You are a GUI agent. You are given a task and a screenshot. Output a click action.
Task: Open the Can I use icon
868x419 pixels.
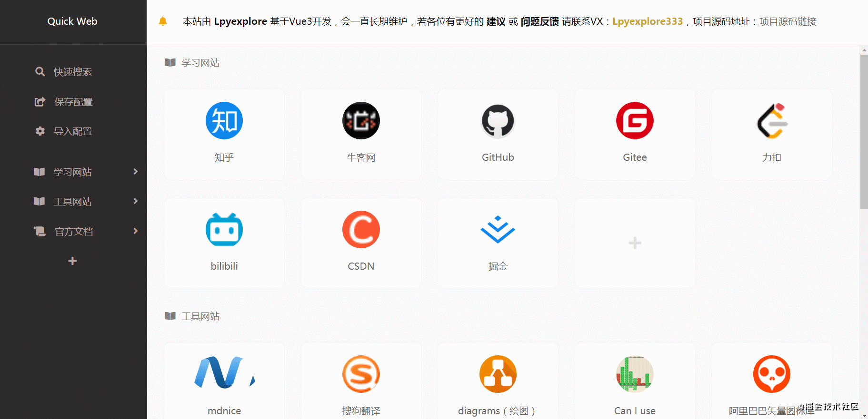(635, 374)
